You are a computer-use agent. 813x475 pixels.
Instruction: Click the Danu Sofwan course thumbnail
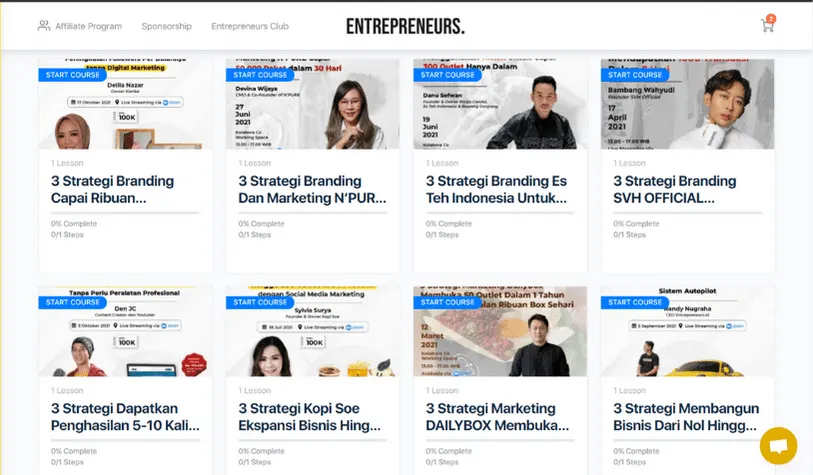pyautogui.click(x=500, y=104)
